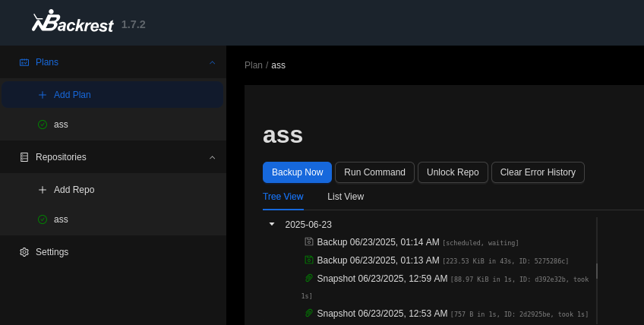Image resolution: width=644 pixels, height=325 pixels.
Task: Switch to the List View tab
Action: [x=346, y=197]
